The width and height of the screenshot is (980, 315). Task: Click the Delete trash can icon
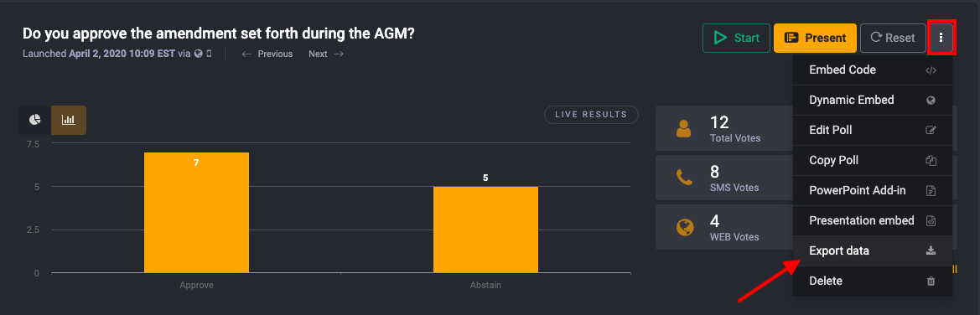pyautogui.click(x=931, y=281)
